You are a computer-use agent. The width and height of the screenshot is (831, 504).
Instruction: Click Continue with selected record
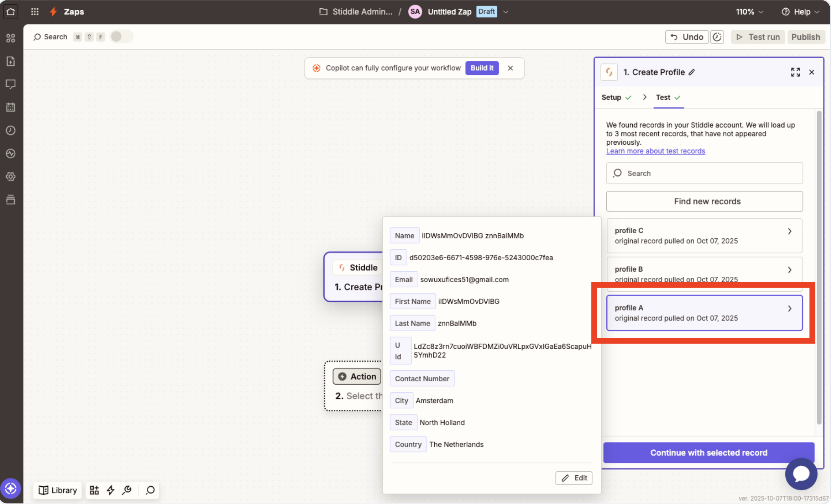pyautogui.click(x=709, y=452)
